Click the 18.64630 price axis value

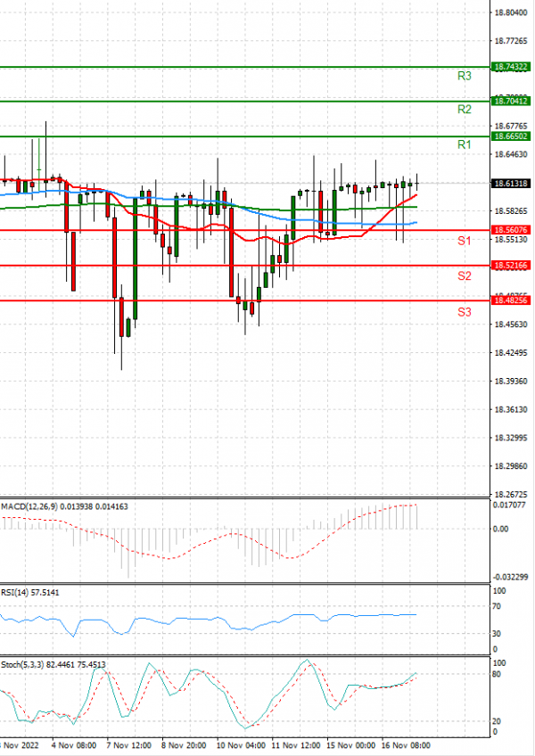(511, 154)
